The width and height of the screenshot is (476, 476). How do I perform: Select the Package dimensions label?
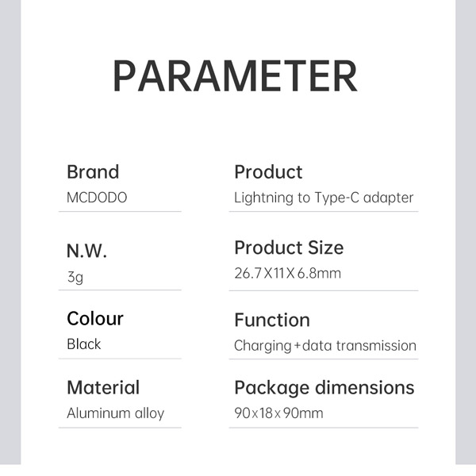coord(324,388)
